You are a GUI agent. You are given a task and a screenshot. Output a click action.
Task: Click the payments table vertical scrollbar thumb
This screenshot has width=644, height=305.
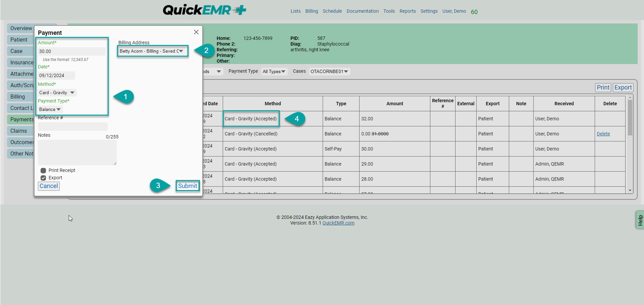tap(630, 117)
